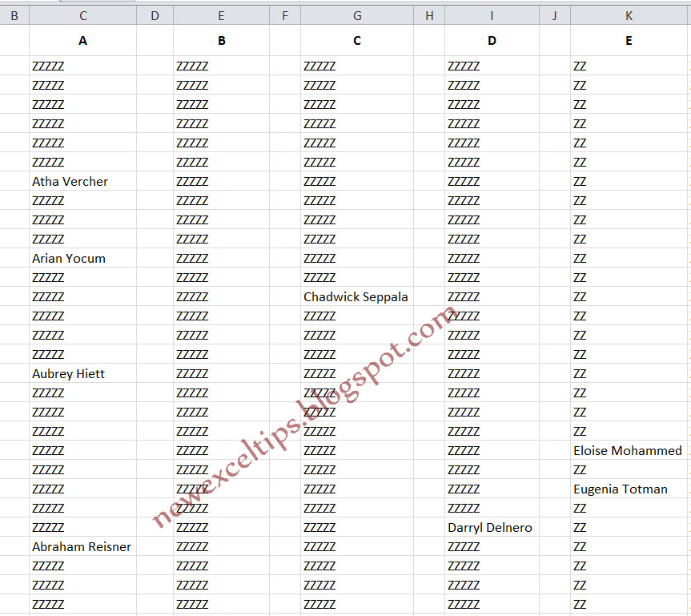Select the cell 'Abraham Reisner'

[x=82, y=547]
